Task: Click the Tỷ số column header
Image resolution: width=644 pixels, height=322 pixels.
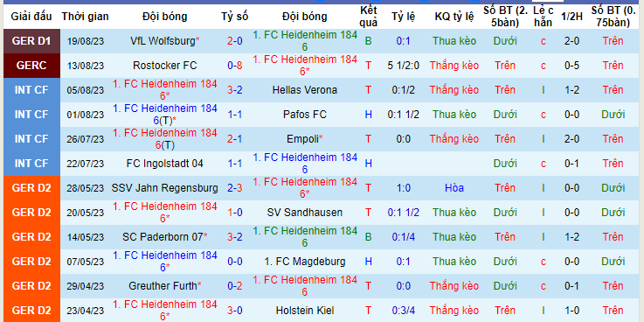Action: (235, 17)
